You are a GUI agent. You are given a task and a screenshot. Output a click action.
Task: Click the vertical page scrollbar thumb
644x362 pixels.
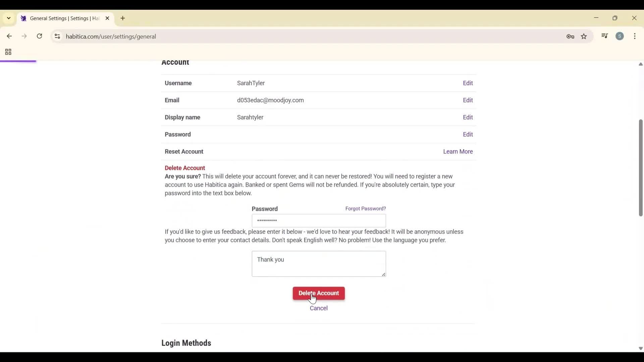[640, 168]
